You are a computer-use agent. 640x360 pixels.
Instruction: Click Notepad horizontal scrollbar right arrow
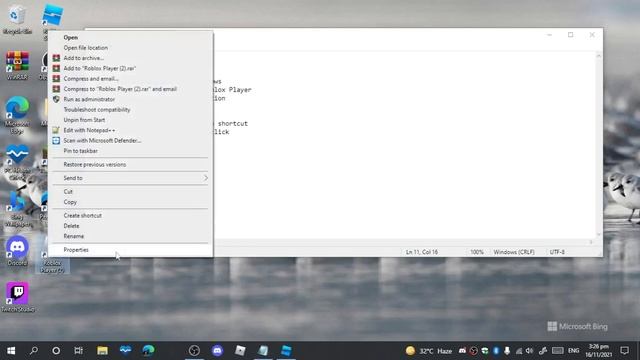coord(591,242)
